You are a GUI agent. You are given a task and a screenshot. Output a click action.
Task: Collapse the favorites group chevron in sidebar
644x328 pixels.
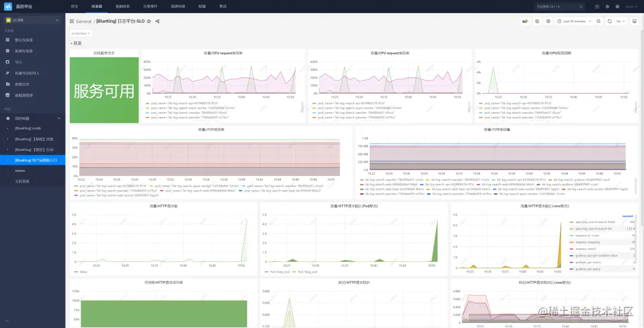(x=58, y=118)
